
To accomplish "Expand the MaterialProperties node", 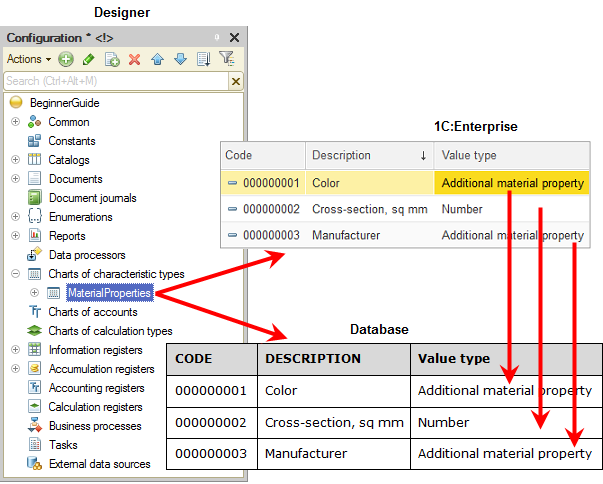I will (x=34, y=293).
